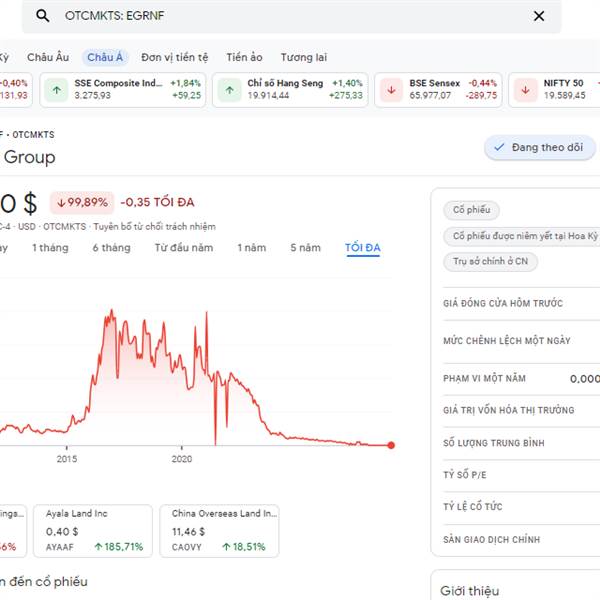Open the SSE Composite Index card
600x600 pixels.
(122, 90)
